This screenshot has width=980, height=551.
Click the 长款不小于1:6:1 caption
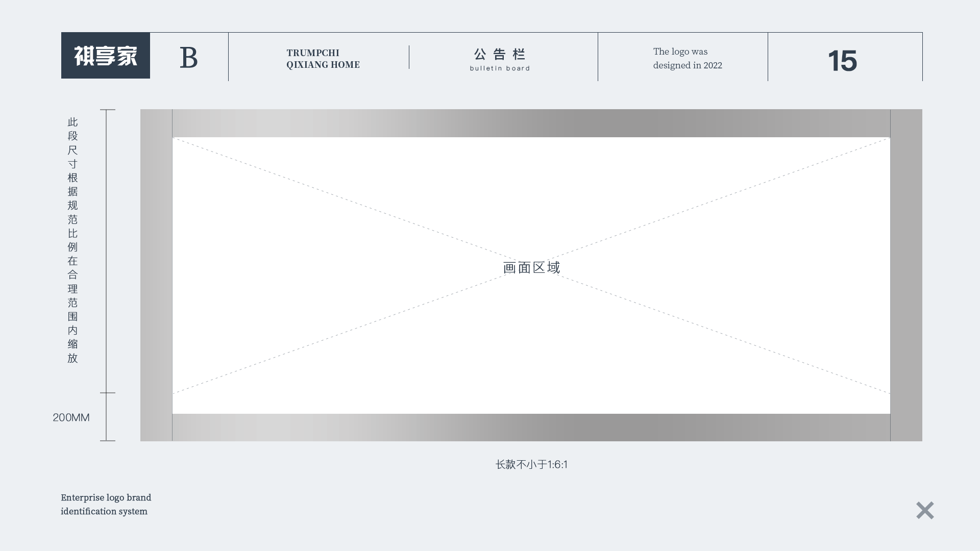click(531, 464)
